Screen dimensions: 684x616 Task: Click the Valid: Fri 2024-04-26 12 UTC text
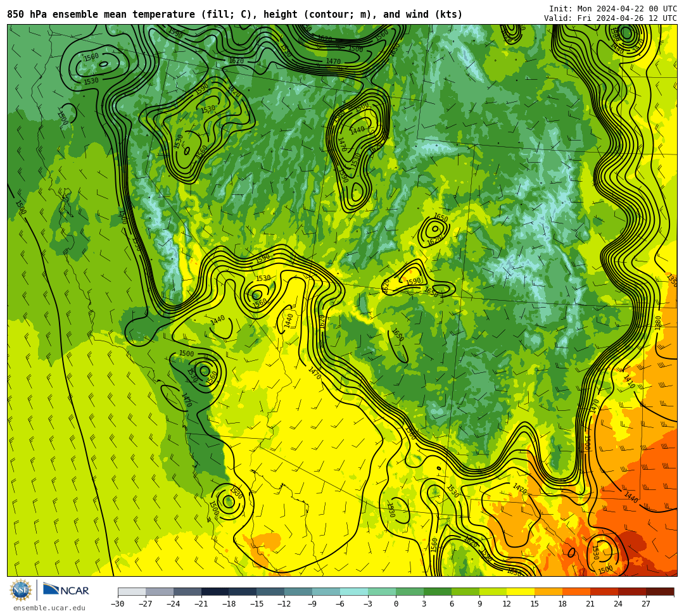pyautogui.click(x=611, y=18)
